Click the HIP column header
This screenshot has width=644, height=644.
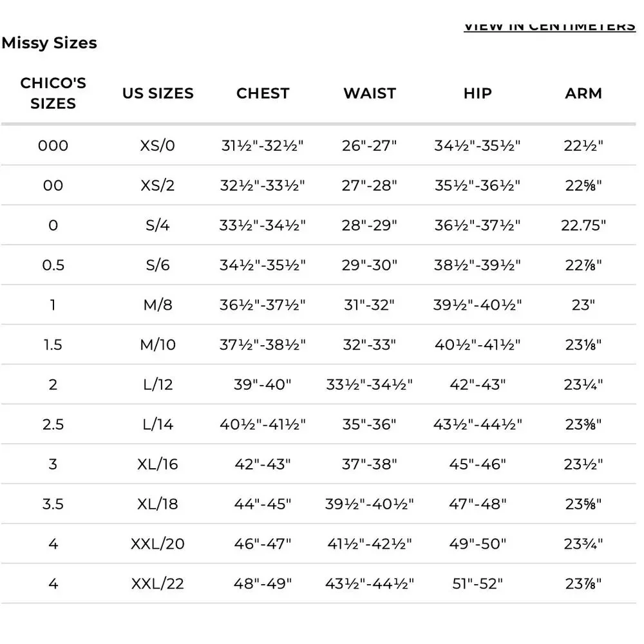tap(478, 93)
